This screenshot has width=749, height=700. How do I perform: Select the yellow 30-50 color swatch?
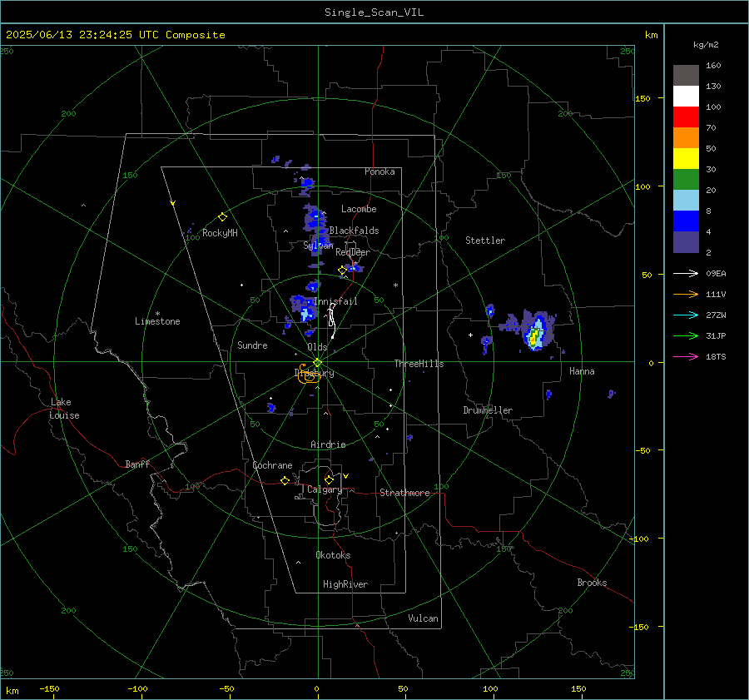686,159
